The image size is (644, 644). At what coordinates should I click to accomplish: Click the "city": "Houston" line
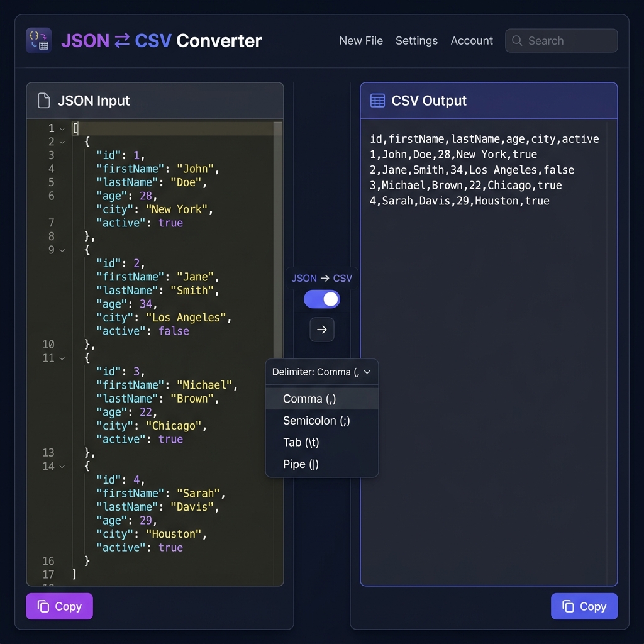pos(152,534)
